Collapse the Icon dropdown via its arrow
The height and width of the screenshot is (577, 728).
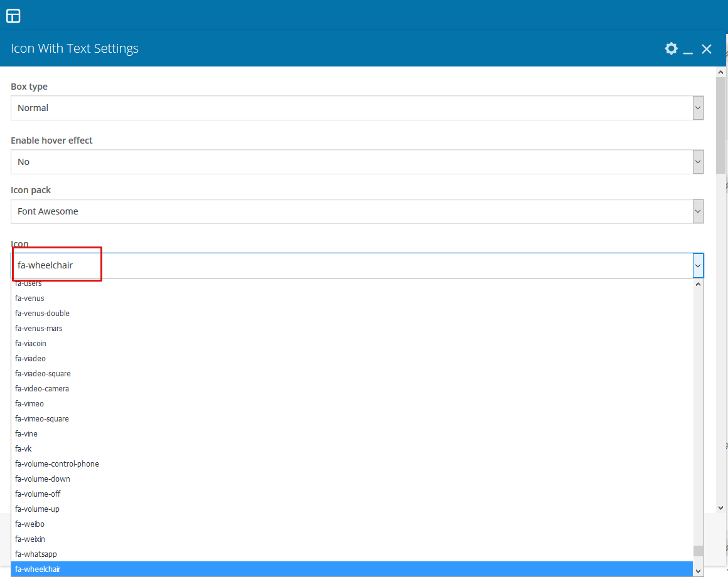[x=698, y=266]
